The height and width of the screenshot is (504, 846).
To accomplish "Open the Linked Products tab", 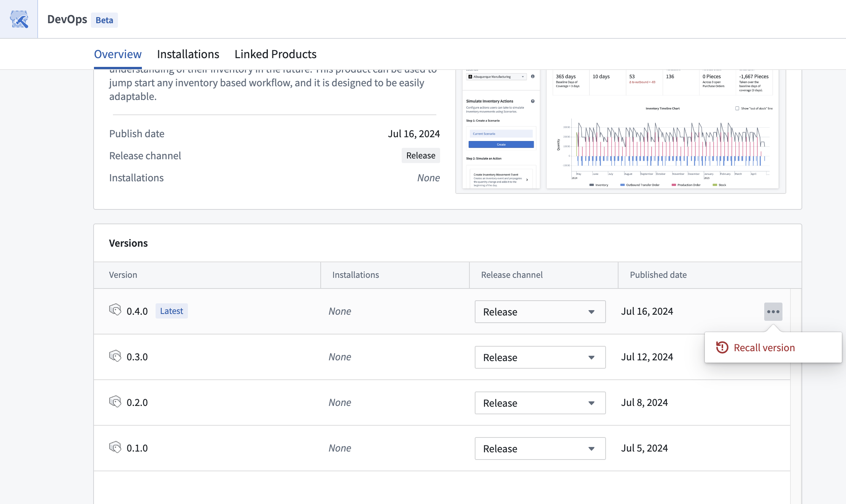I will (x=275, y=54).
